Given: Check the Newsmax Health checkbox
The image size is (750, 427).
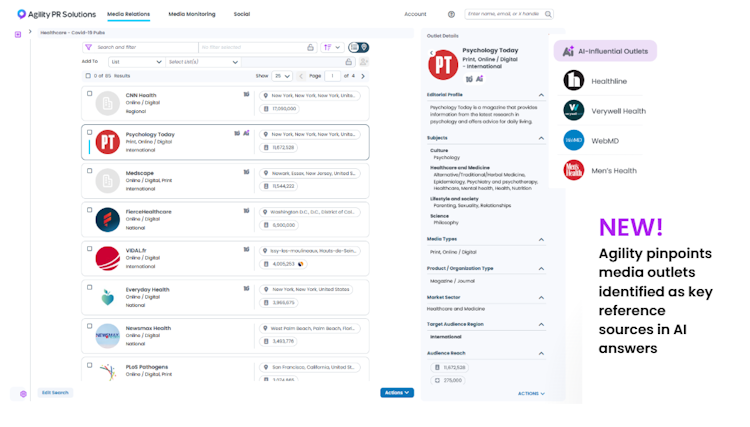Looking at the screenshot, I should (89, 326).
